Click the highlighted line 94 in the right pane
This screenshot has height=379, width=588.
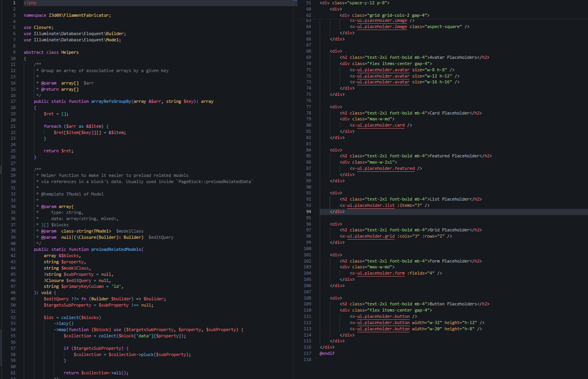pos(336,212)
